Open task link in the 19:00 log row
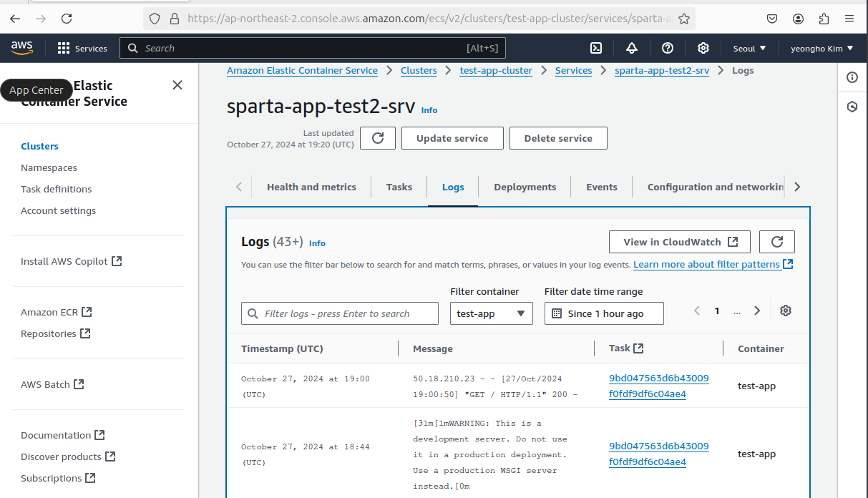 (658, 386)
